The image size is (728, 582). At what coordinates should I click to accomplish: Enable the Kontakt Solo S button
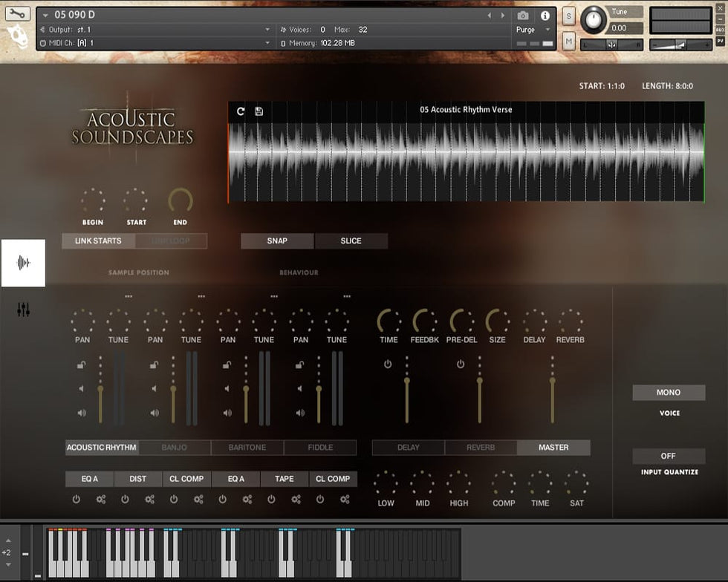pos(568,16)
